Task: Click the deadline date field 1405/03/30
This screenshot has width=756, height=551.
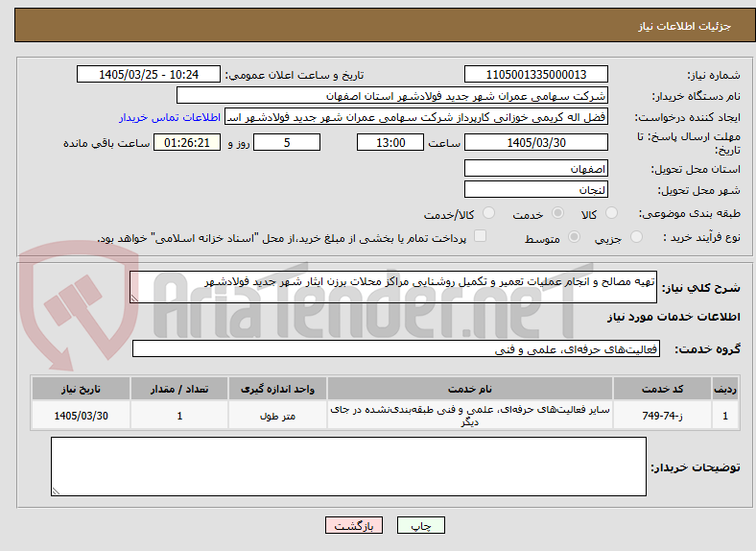Action: click(536, 142)
